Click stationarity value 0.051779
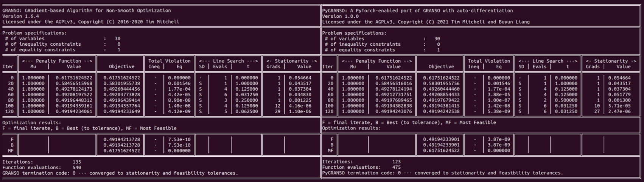644x182 pixels. (x=620, y=95)
